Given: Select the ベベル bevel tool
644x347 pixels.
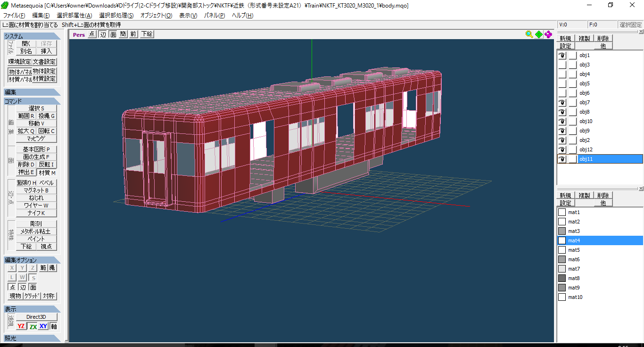Looking at the screenshot, I should 47,183.
